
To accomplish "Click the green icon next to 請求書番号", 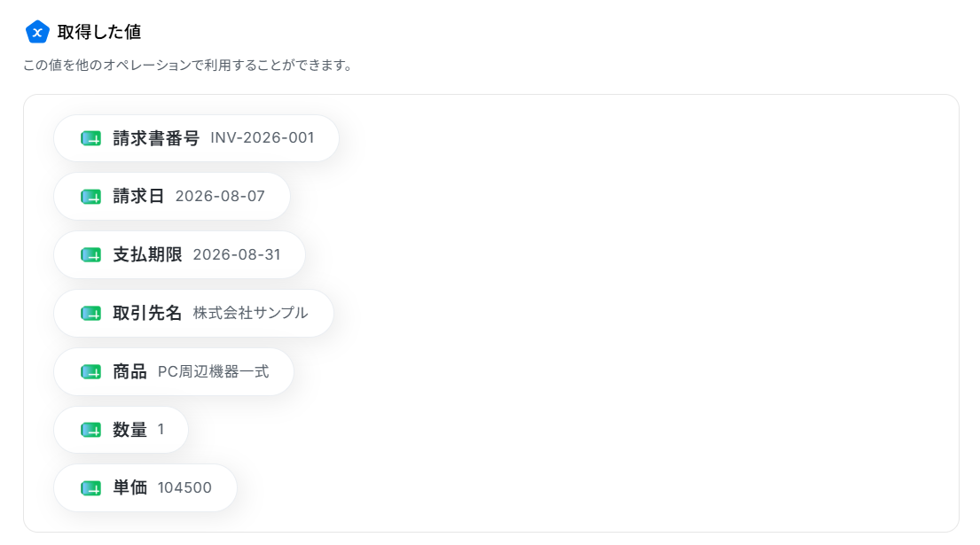I will click(x=91, y=138).
